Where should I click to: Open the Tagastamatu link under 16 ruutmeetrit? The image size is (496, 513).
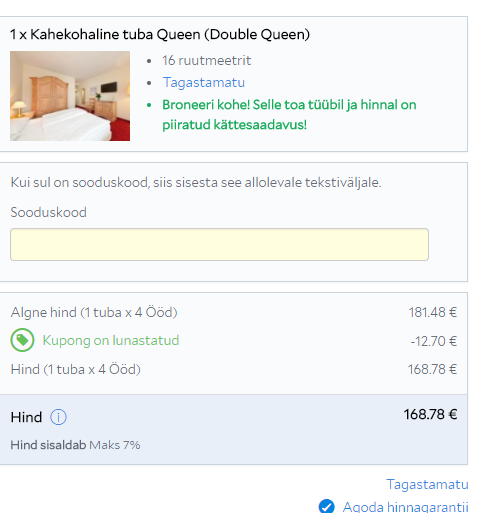pos(204,83)
